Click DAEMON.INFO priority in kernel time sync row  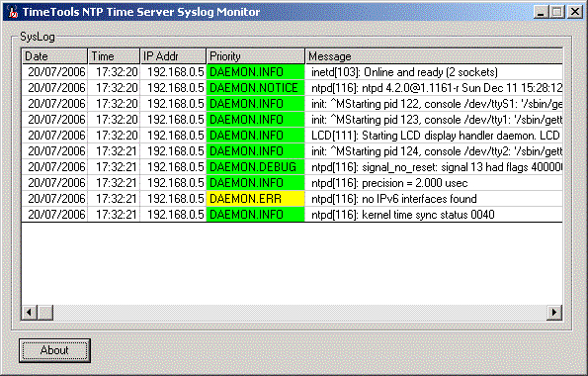point(255,215)
